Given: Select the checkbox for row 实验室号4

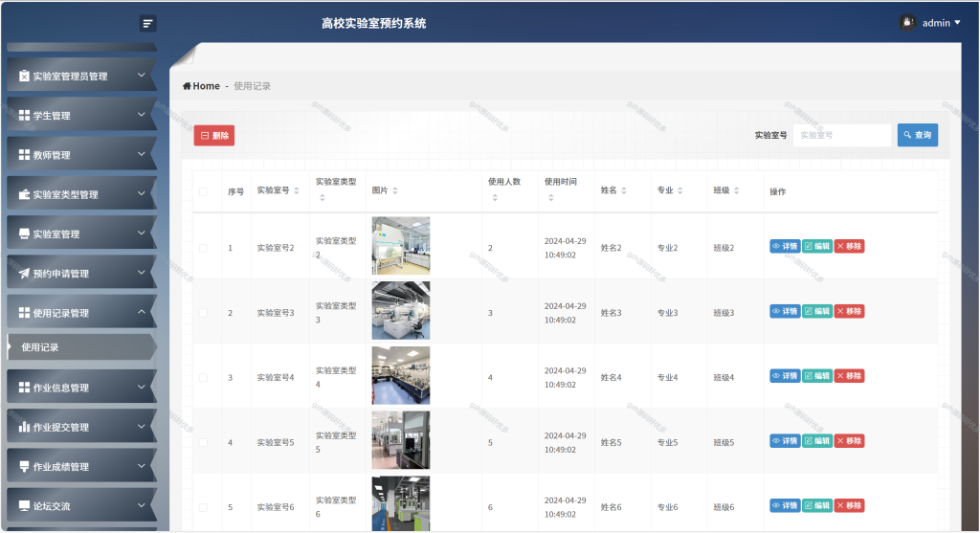Looking at the screenshot, I should (x=203, y=378).
